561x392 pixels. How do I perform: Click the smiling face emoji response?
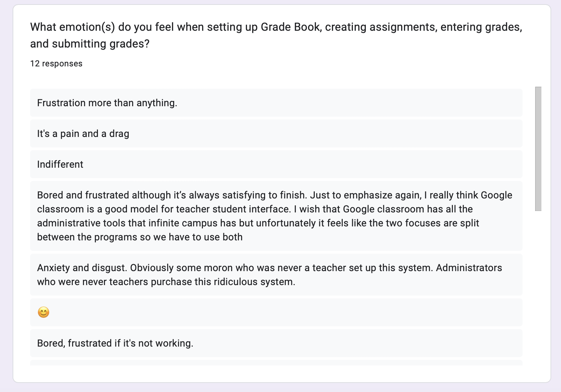click(x=43, y=312)
